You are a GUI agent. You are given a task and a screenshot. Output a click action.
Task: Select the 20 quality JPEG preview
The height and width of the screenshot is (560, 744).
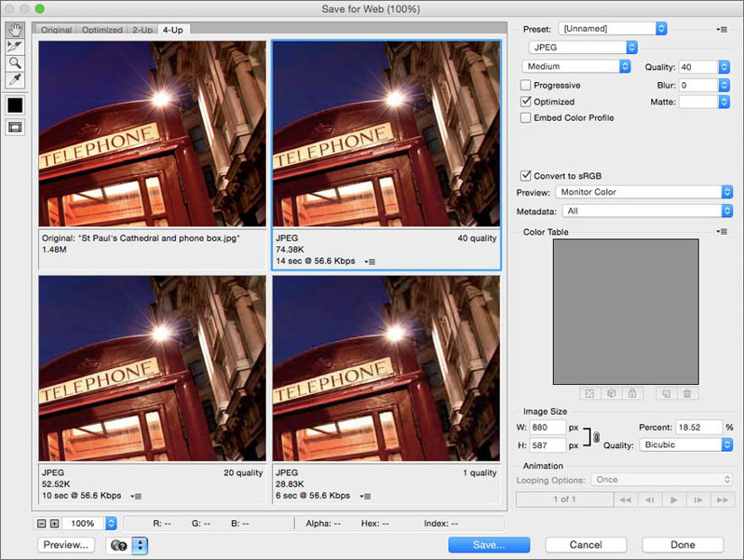point(152,368)
